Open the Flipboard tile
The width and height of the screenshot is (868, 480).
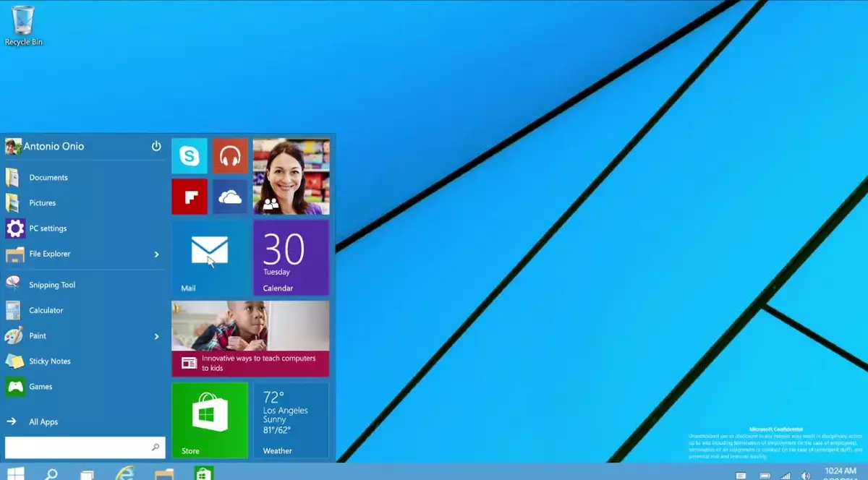coord(189,196)
